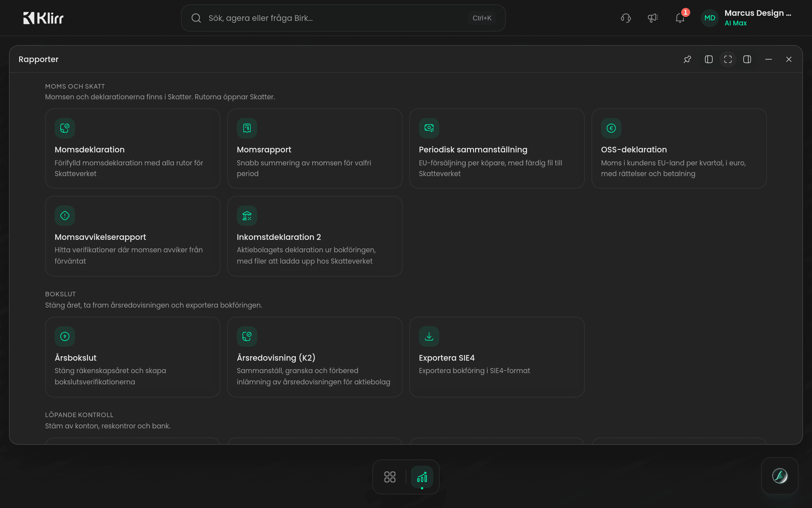Toggle fullscreen for the Rapporter panel

(728, 60)
